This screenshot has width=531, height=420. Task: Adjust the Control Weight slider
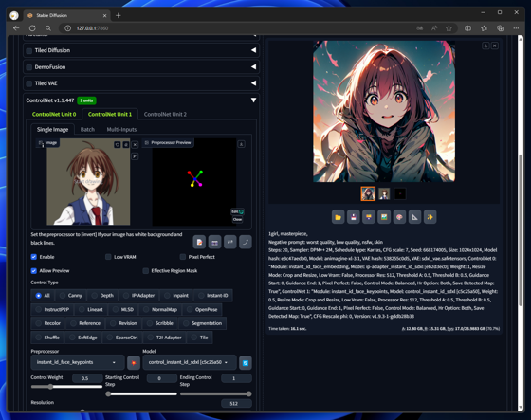click(x=66, y=387)
